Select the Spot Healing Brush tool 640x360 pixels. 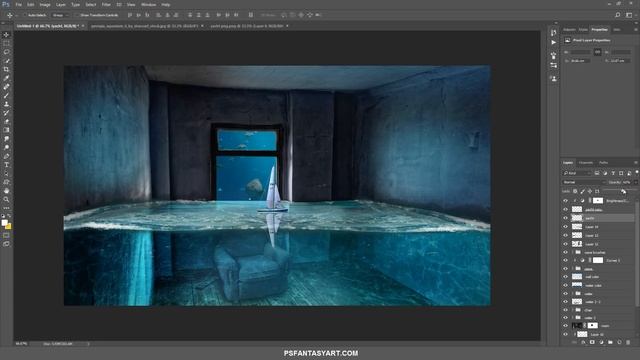click(x=6, y=87)
